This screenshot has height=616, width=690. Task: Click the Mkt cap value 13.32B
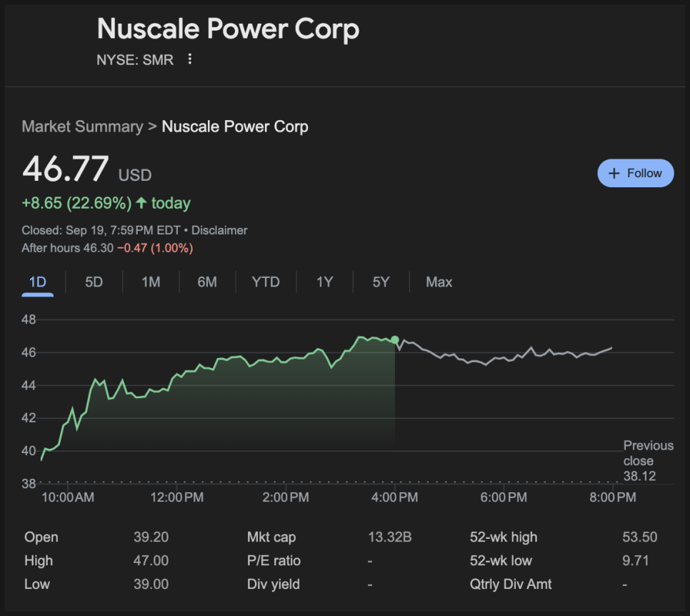(390, 537)
